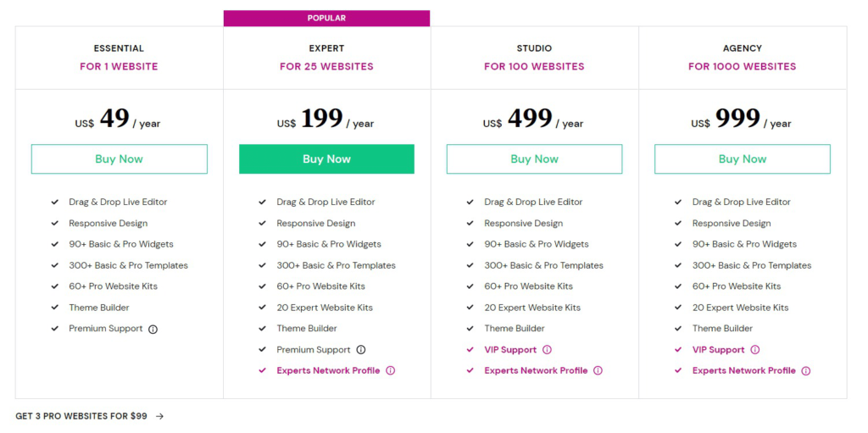Select the Expert plan title

[326, 49]
